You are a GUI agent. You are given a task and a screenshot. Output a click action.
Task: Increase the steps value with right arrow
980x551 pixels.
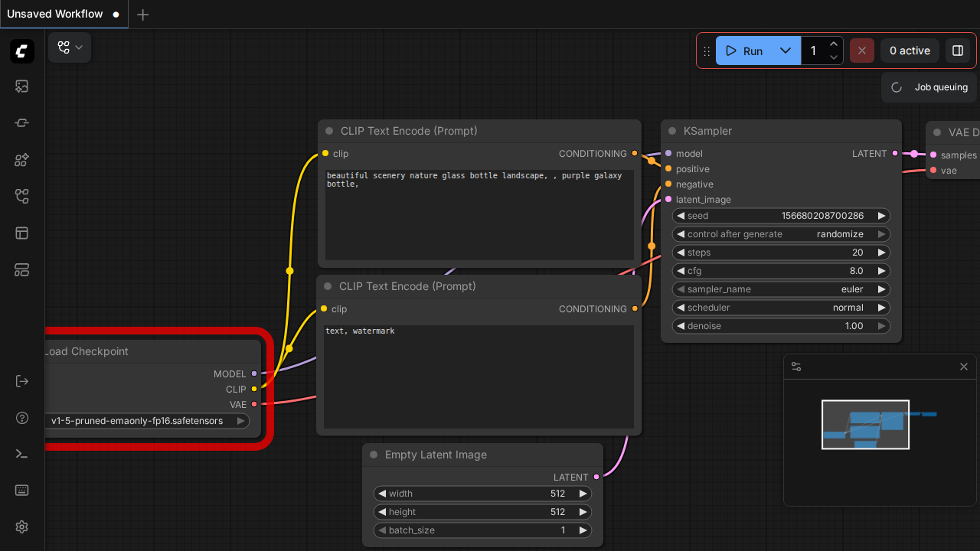click(x=881, y=253)
